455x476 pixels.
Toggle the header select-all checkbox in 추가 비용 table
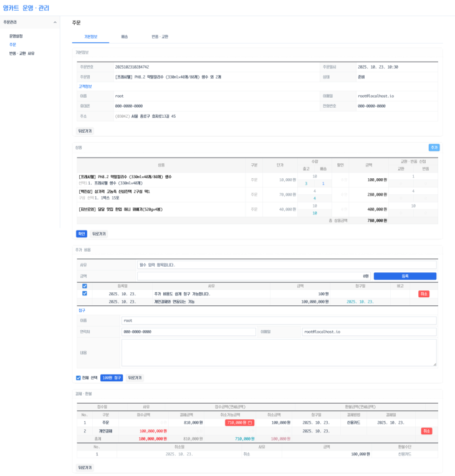tap(85, 286)
